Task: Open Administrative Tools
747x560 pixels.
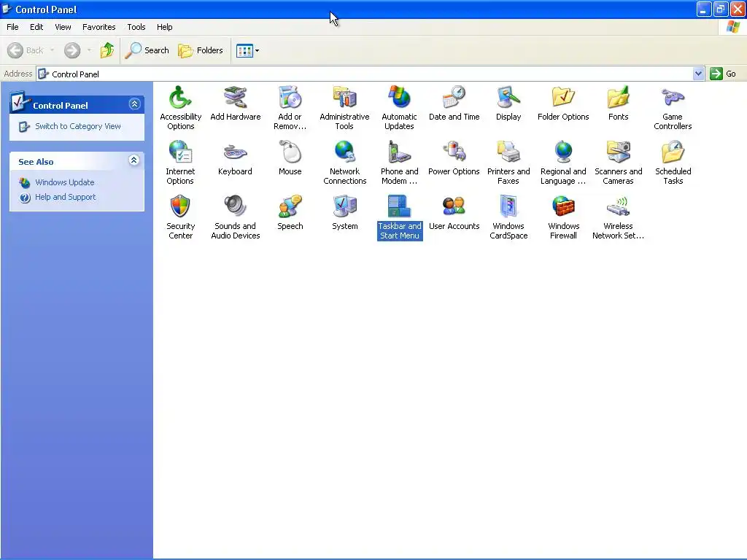Action: (x=344, y=108)
